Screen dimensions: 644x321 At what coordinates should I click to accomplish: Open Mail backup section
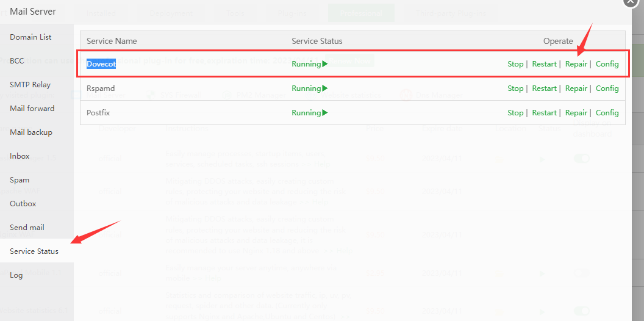(31, 132)
